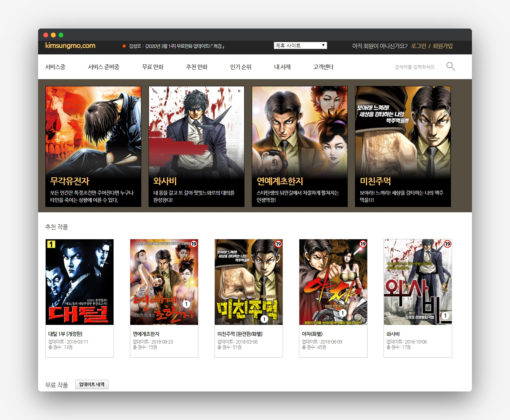
Task: Click the 아직 회원이 아니신가요? text
Action: click(380, 46)
